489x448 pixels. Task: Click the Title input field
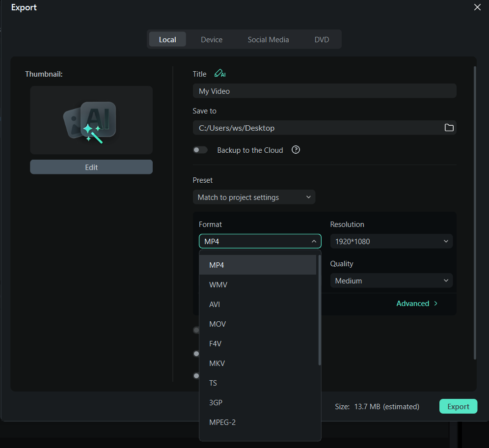325,91
